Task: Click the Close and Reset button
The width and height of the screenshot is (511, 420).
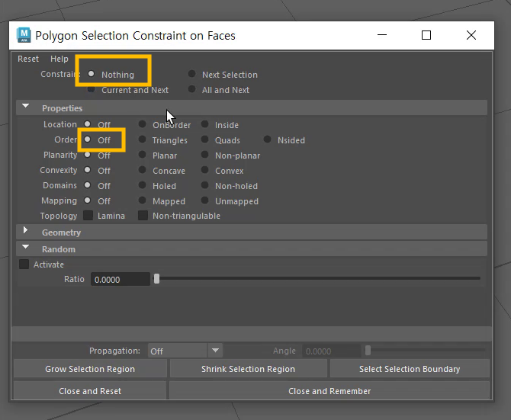Action: coord(90,391)
